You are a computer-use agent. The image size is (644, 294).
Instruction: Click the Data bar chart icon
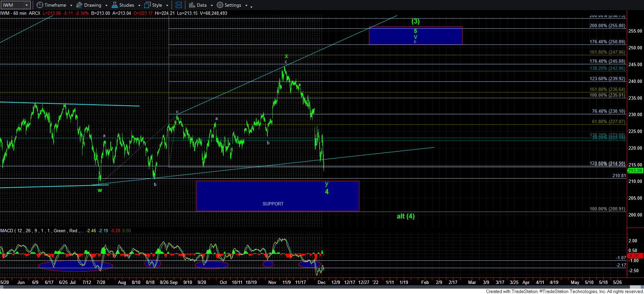(192, 5)
